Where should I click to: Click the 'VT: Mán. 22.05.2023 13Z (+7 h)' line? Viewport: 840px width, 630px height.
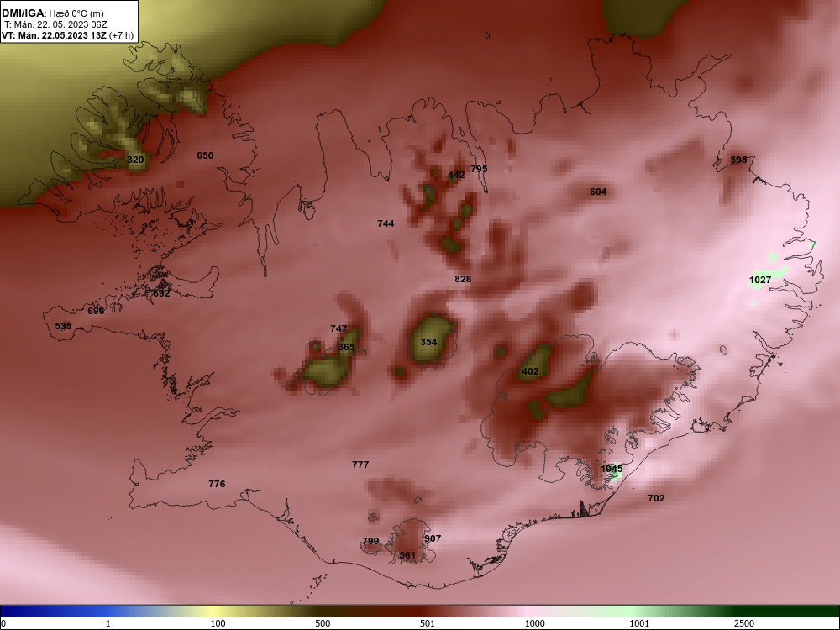67,35
